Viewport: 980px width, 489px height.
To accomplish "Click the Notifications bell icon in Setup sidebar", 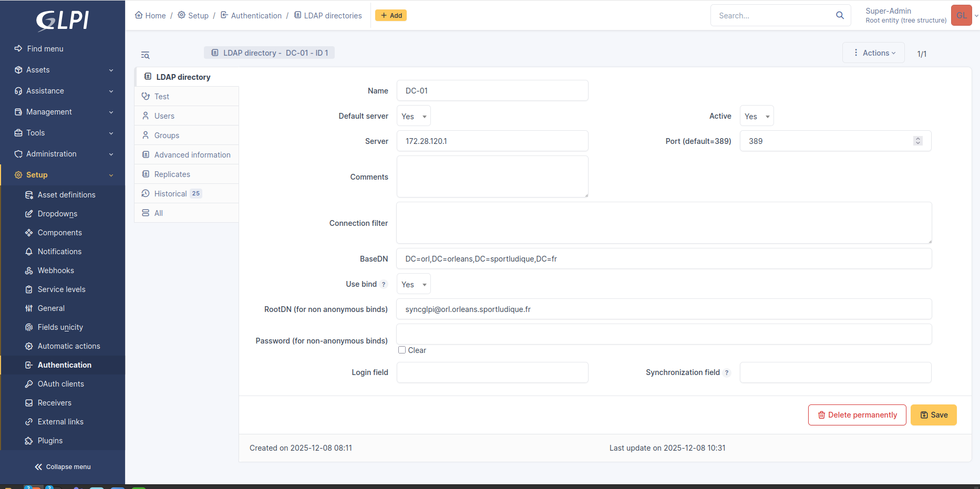I will point(29,252).
